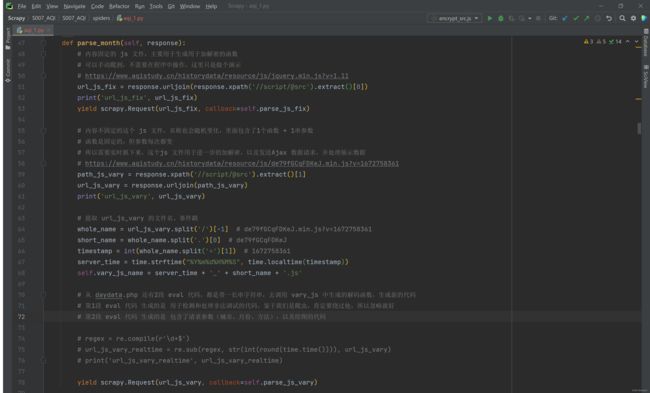Click the Python file breadcrumb in navigation bar

point(130,18)
